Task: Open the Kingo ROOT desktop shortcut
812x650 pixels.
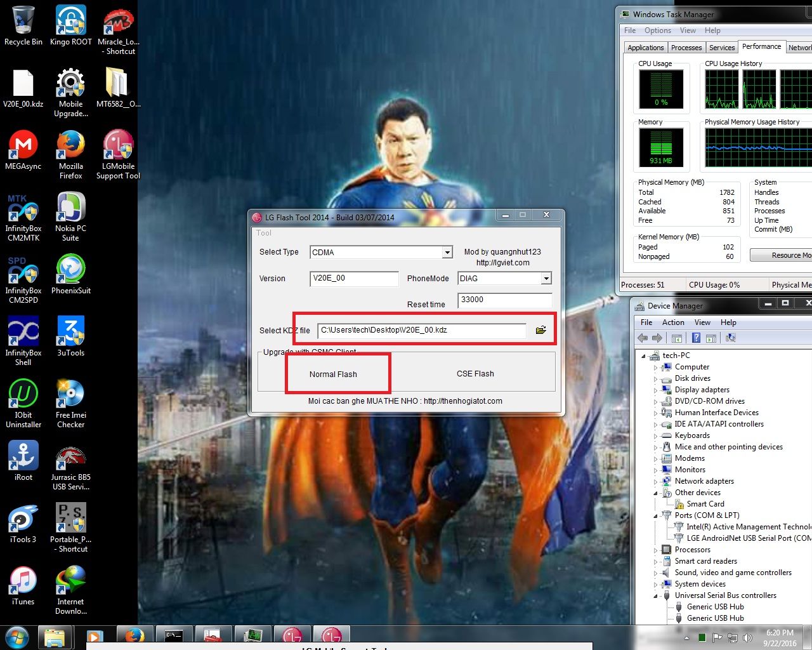Action: point(71,22)
